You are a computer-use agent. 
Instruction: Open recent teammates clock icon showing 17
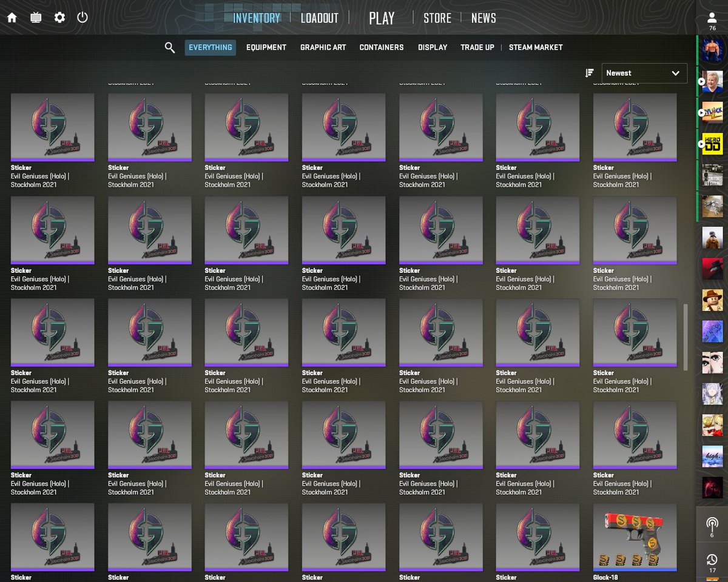(x=712, y=563)
